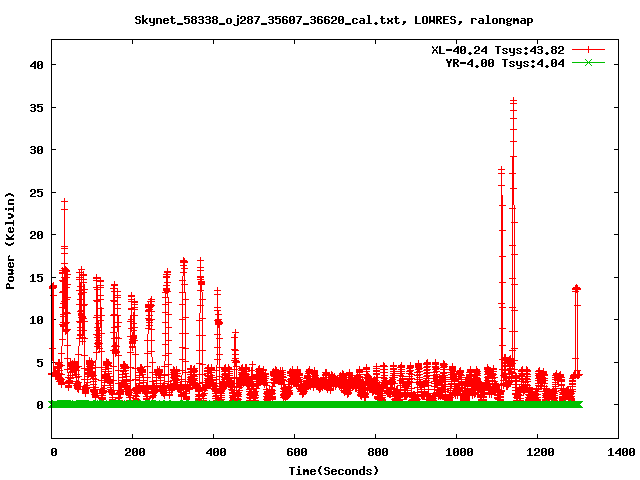Click the plot title Skynet_58338_oj287_35607_36620_cal.txt
Viewport: 640px width, 480px height.
click(267, 20)
